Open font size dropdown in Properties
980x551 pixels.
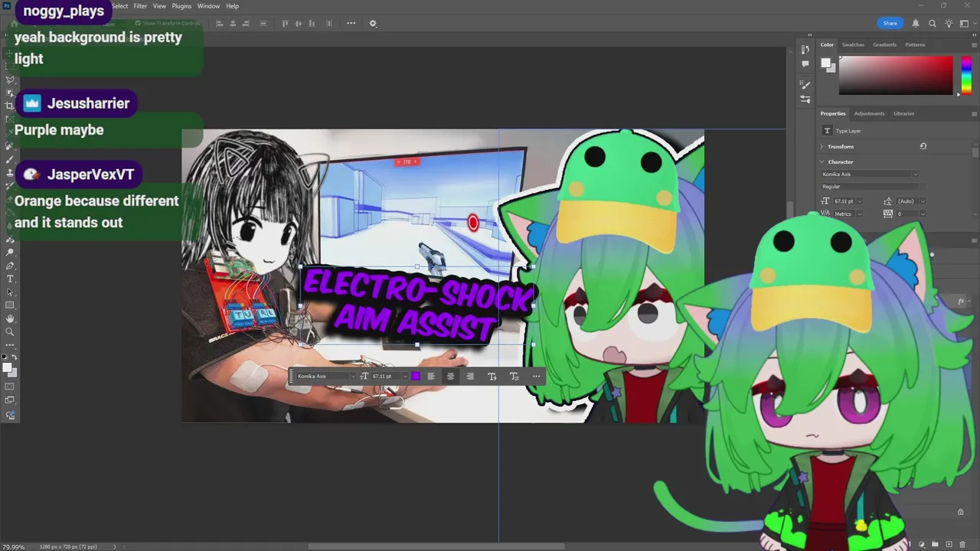[x=860, y=201]
